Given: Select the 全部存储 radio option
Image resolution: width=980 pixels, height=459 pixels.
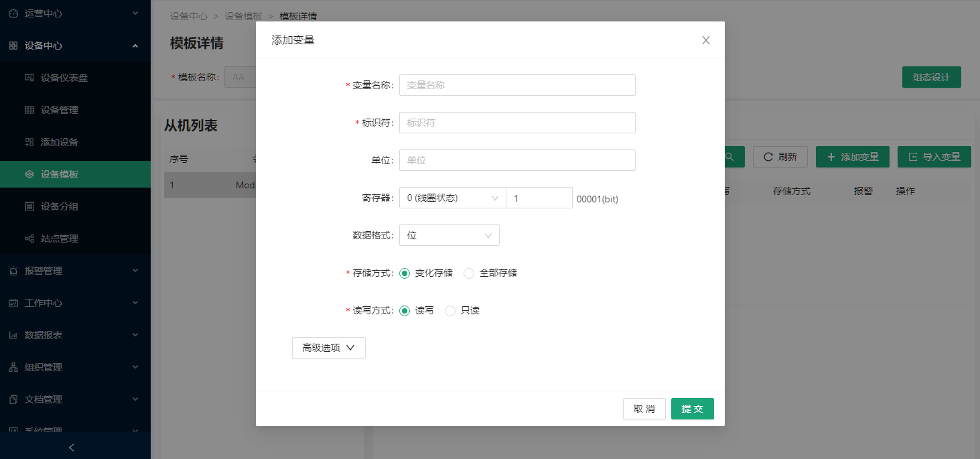Looking at the screenshot, I should [x=469, y=273].
